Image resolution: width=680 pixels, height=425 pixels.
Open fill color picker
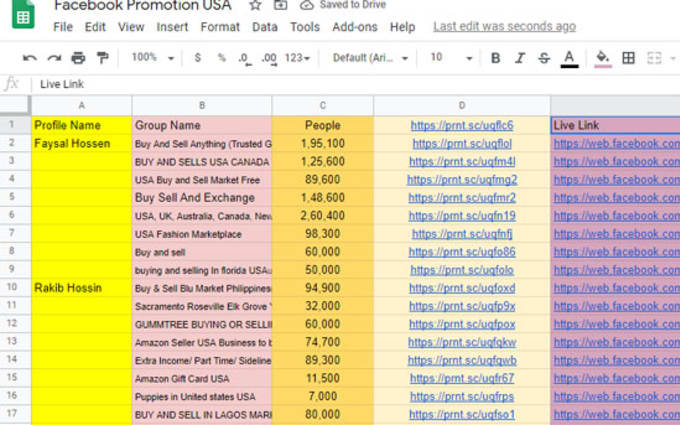point(603,59)
